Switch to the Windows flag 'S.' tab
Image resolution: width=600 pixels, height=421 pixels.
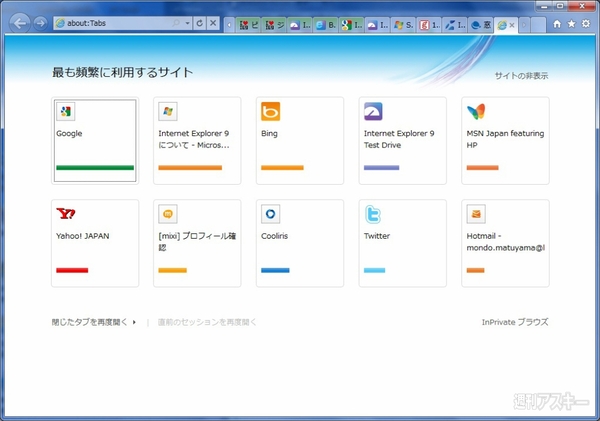404,25
